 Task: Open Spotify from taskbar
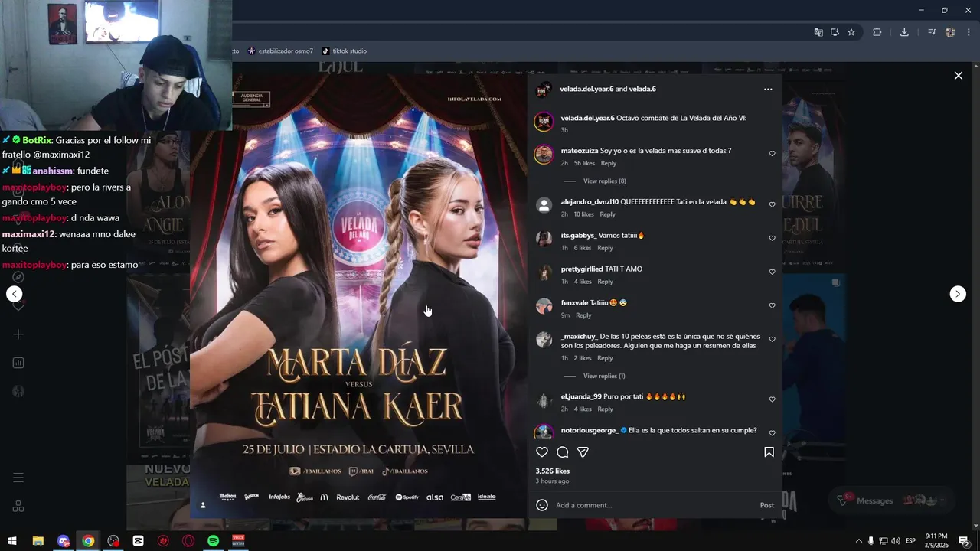[213, 541]
